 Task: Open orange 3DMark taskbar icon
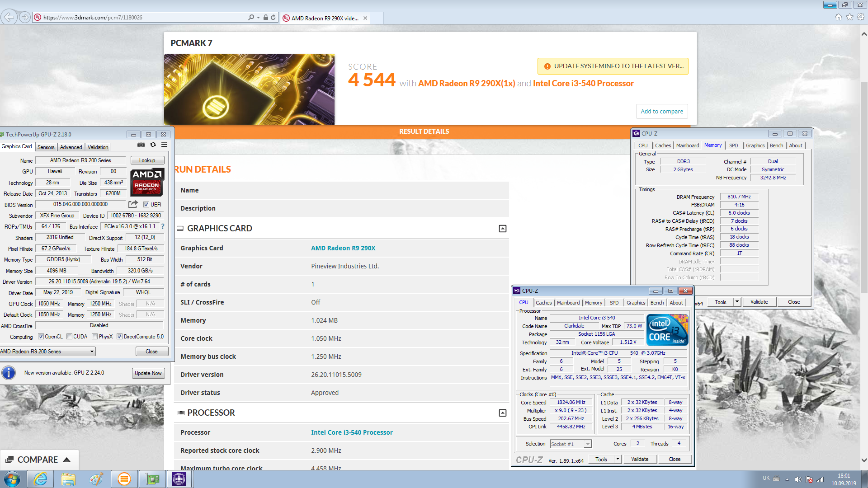click(124, 479)
